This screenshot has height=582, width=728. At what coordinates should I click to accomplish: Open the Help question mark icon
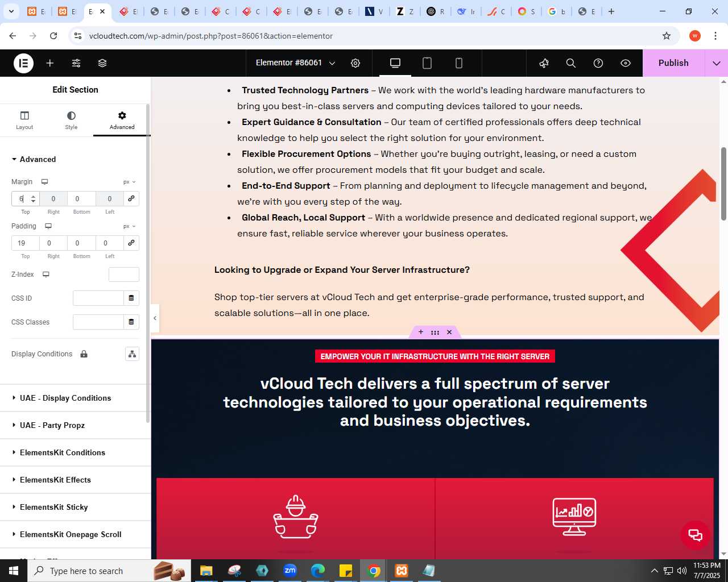598,63
